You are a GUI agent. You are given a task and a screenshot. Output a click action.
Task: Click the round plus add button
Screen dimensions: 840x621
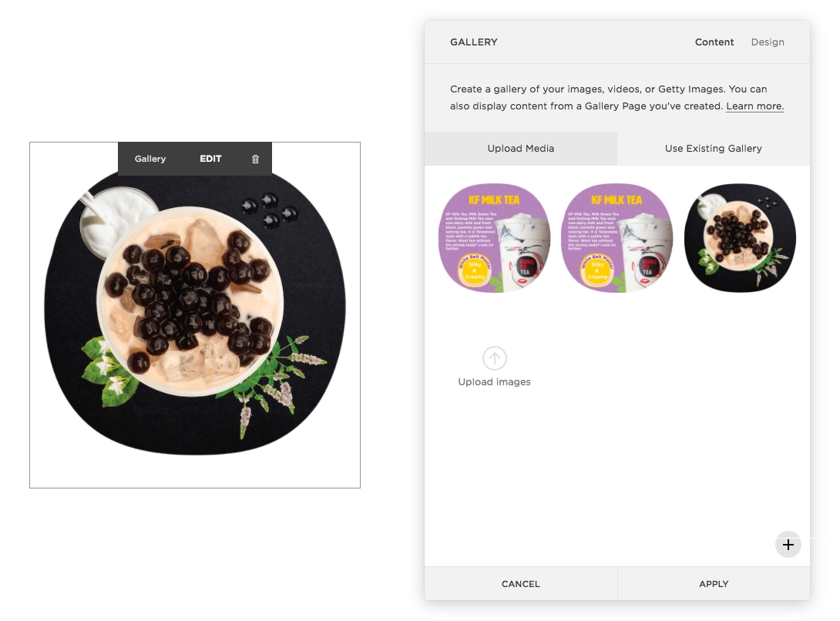pyautogui.click(x=788, y=545)
